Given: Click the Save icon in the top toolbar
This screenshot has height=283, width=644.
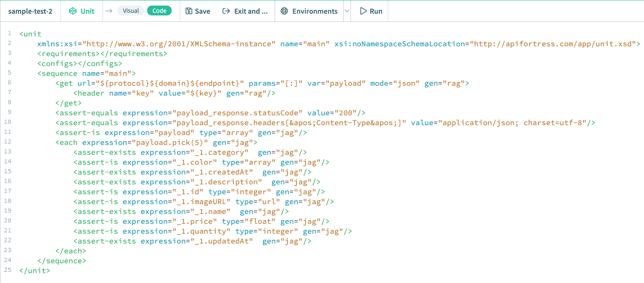Looking at the screenshot, I should [x=189, y=11].
